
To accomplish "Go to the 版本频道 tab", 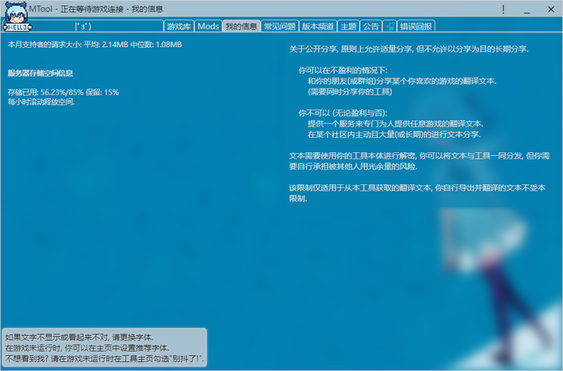I will [x=317, y=26].
